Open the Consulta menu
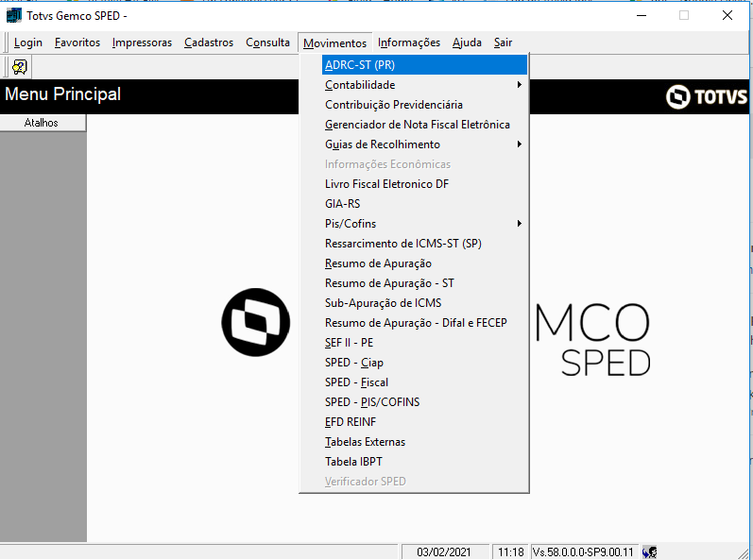The width and height of the screenshot is (753, 560). [267, 42]
